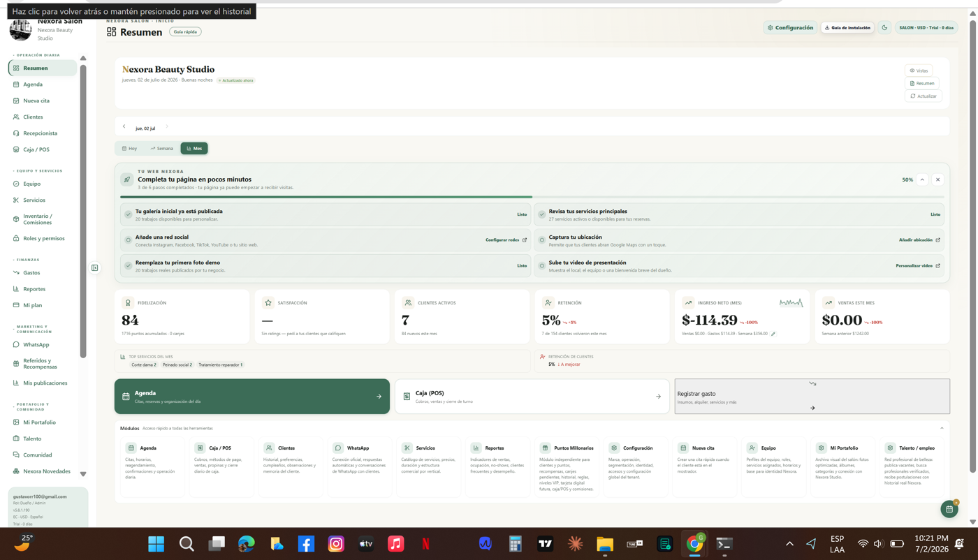Toggle the Vistas eye button
Image resolution: width=978 pixels, height=560 pixels.
pyautogui.click(x=919, y=71)
